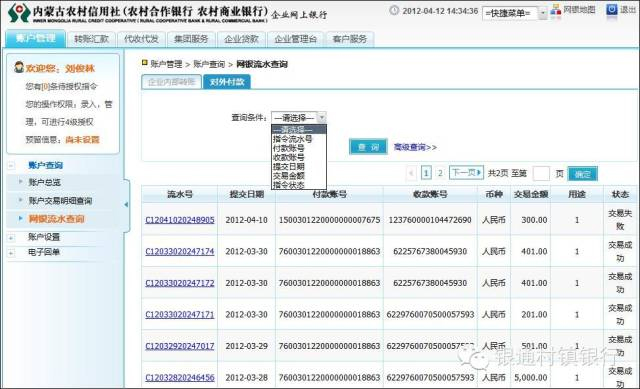This screenshot has height=389, width=640.
Task: Open the 对外付款 sub-tab
Action: point(227,82)
